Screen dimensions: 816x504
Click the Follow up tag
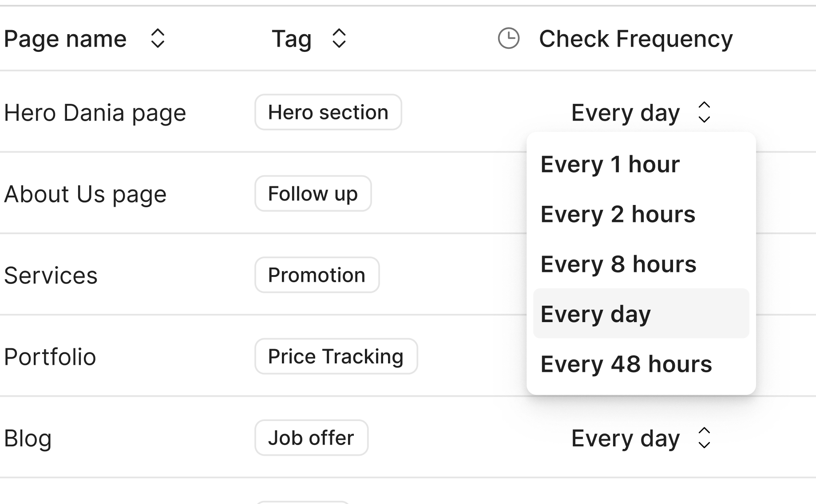(313, 194)
